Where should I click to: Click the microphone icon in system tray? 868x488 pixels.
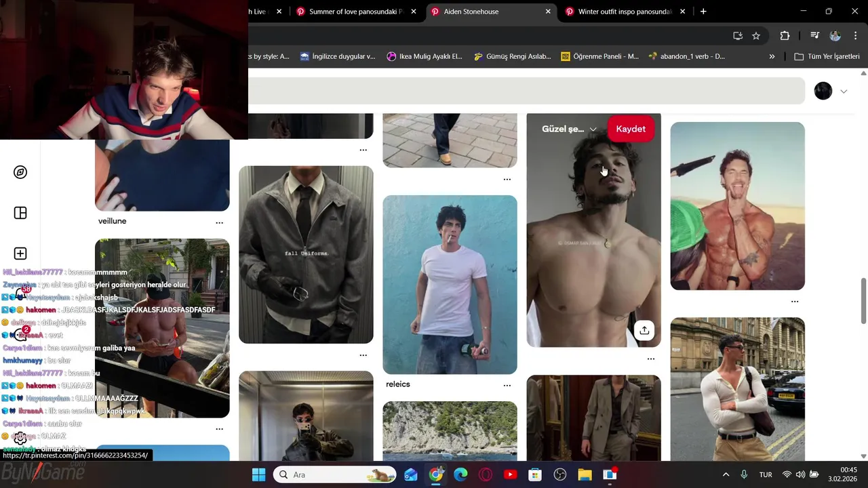744,474
